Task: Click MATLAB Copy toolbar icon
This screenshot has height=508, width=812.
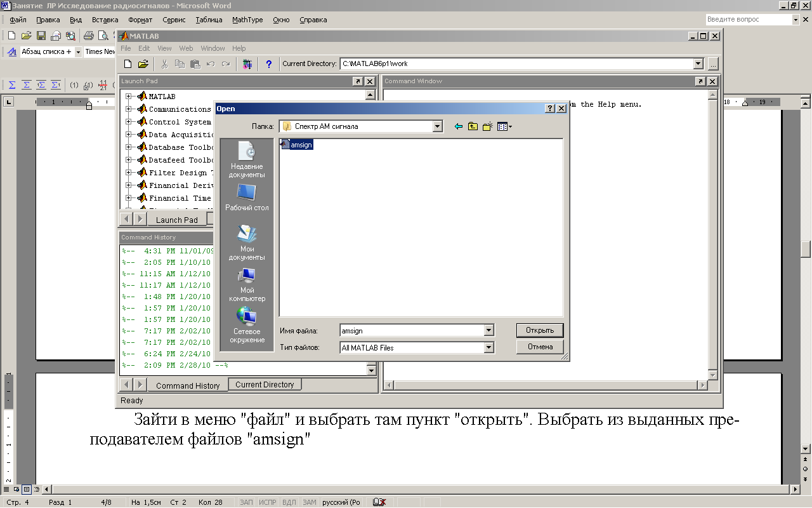Action: (x=180, y=64)
